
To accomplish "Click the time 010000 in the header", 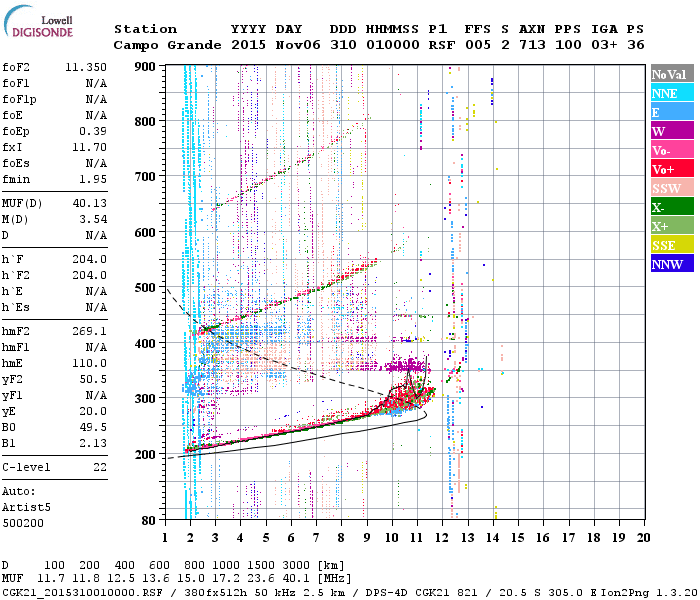I will pos(392,45).
